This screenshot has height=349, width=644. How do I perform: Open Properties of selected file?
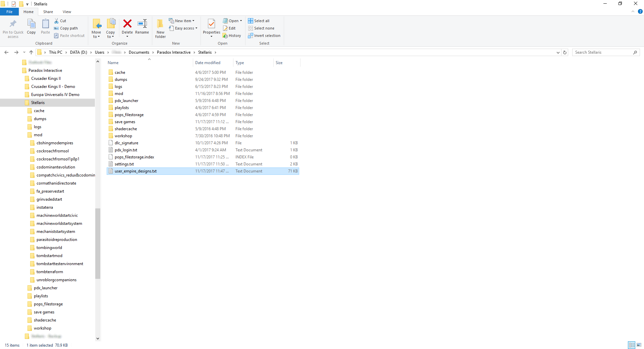tap(211, 29)
